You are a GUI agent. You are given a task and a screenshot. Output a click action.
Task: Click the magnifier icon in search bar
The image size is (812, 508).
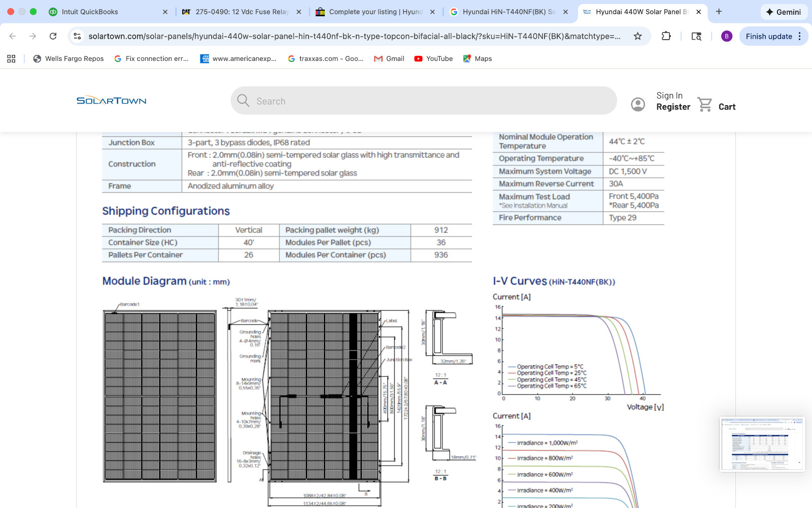pyautogui.click(x=243, y=101)
